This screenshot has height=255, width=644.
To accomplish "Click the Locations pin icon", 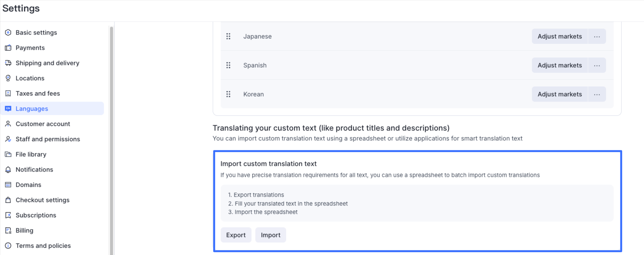I will (x=8, y=78).
